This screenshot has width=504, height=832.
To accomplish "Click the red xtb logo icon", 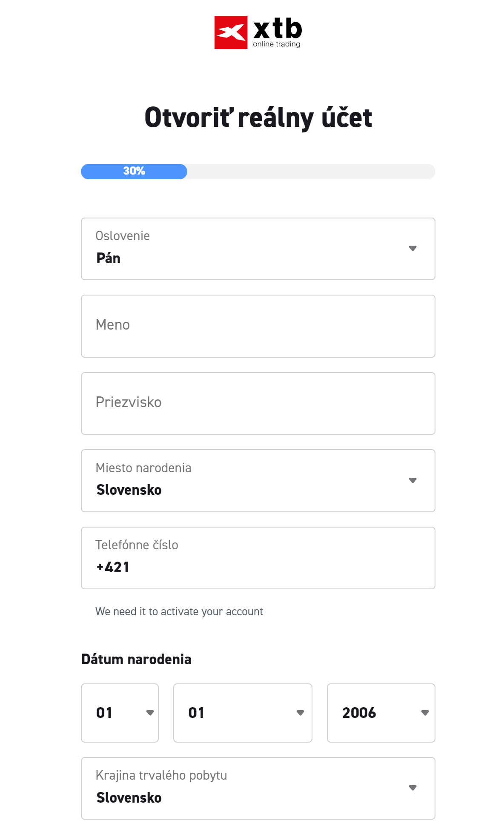I will pos(231,32).
